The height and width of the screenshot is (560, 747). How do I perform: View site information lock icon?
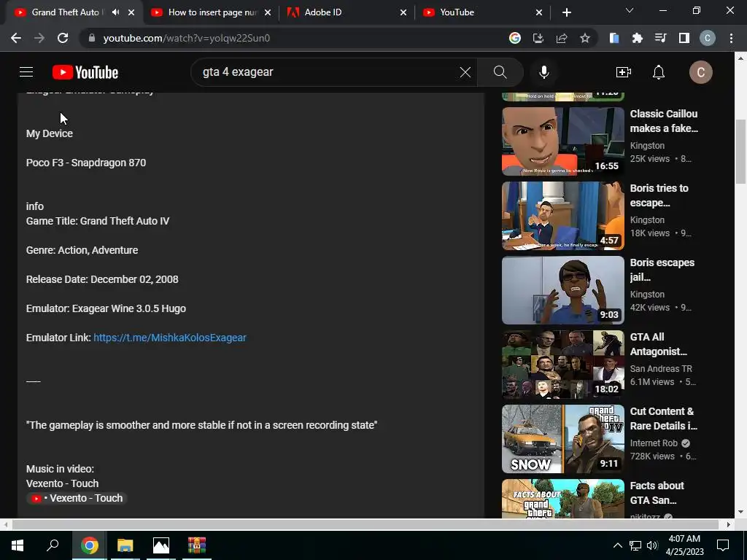pyautogui.click(x=92, y=38)
